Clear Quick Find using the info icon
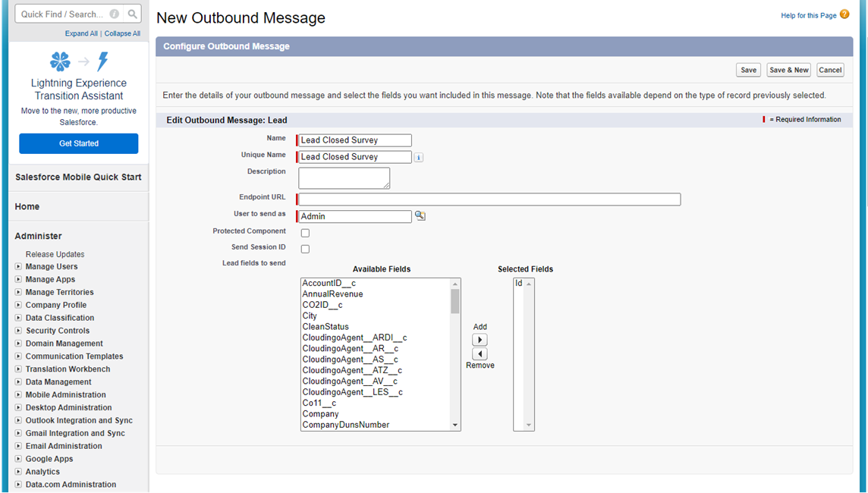Viewport: 868px width, 493px height. click(114, 14)
